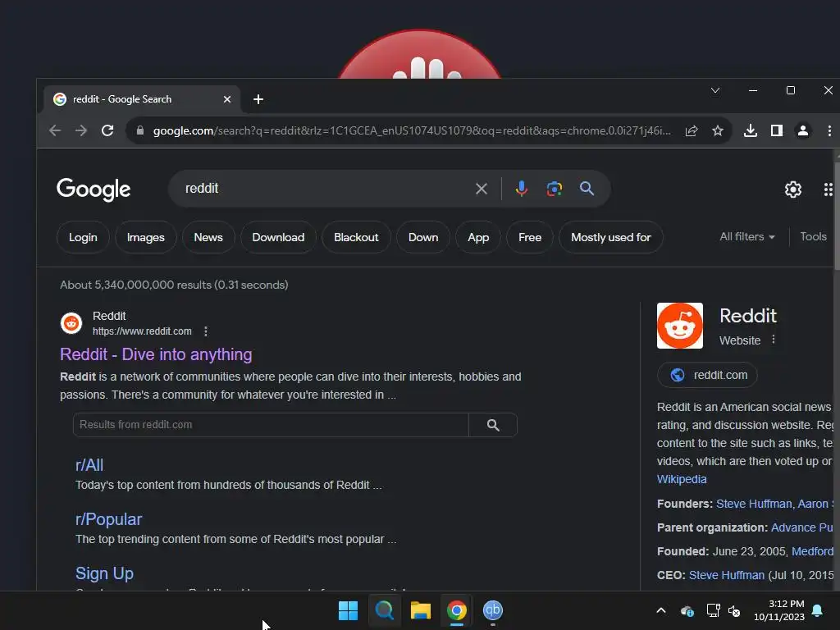Click the Results from reddit.com search field
The image size is (840, 630).
click(271, 426)
